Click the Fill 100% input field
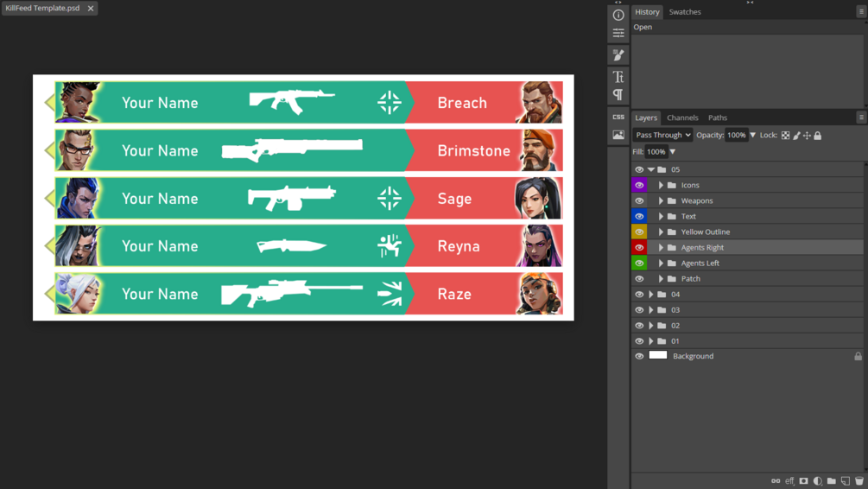868x489 pixels. [x=656, y=152]
